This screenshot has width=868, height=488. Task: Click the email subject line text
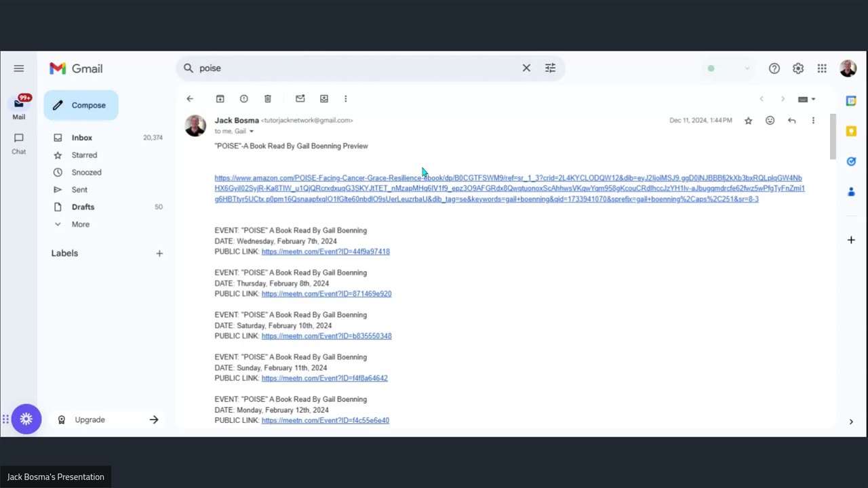(x=291, y=146)
